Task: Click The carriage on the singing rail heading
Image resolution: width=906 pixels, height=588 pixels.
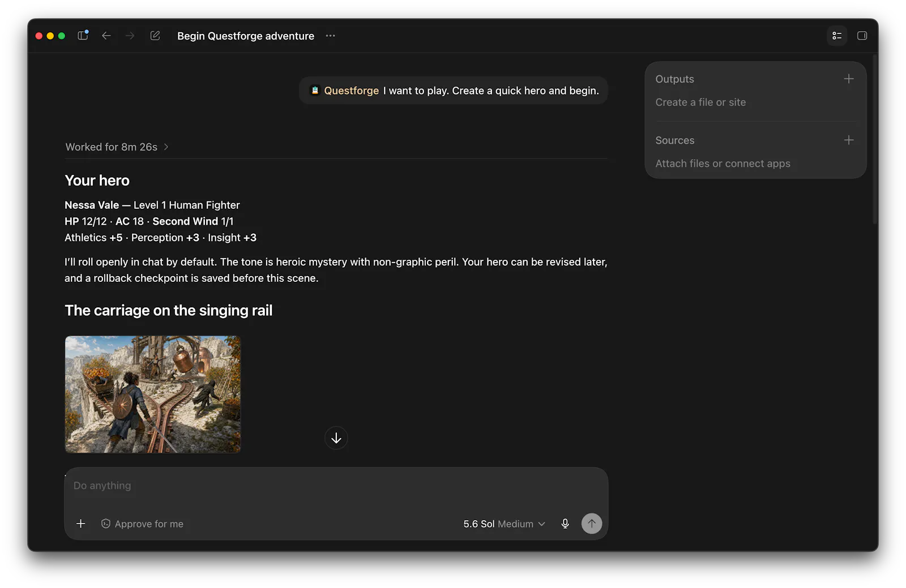Action: [169, 311]
